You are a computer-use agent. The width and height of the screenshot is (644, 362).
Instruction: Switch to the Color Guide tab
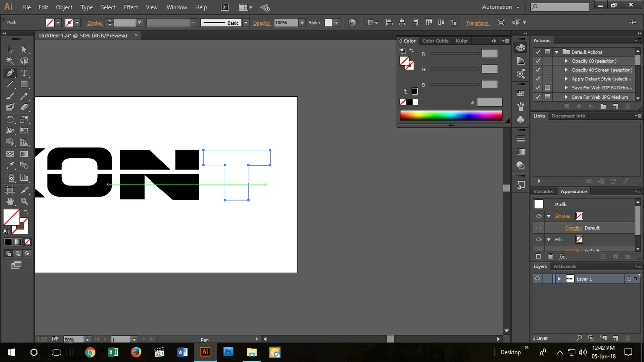coord(435,41)
